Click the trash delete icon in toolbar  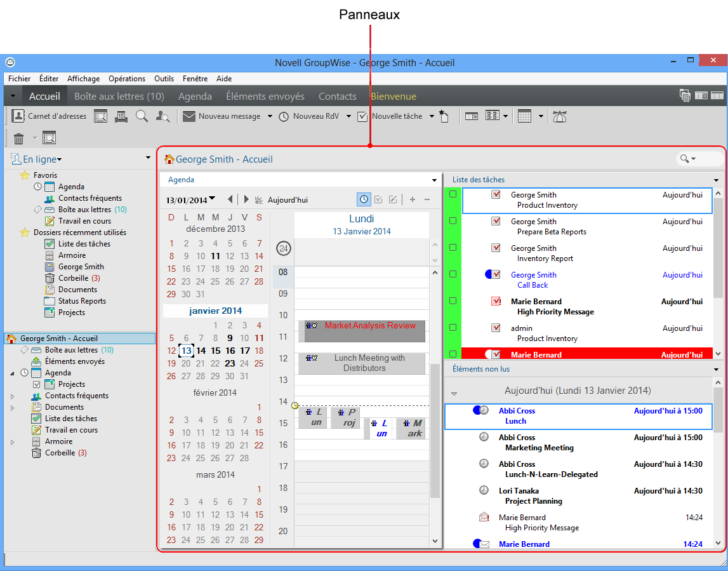coord(18,138)
